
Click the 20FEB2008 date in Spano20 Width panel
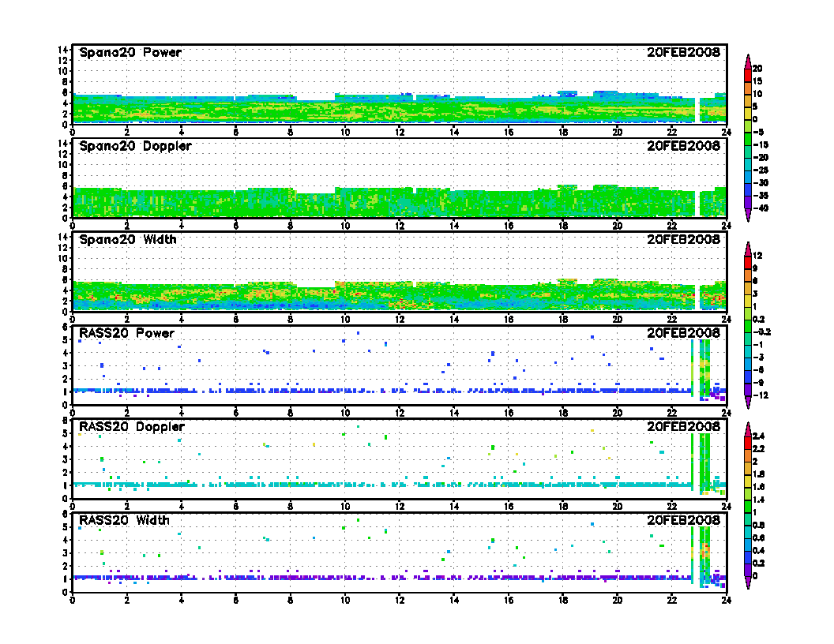(x=683, y=239)
